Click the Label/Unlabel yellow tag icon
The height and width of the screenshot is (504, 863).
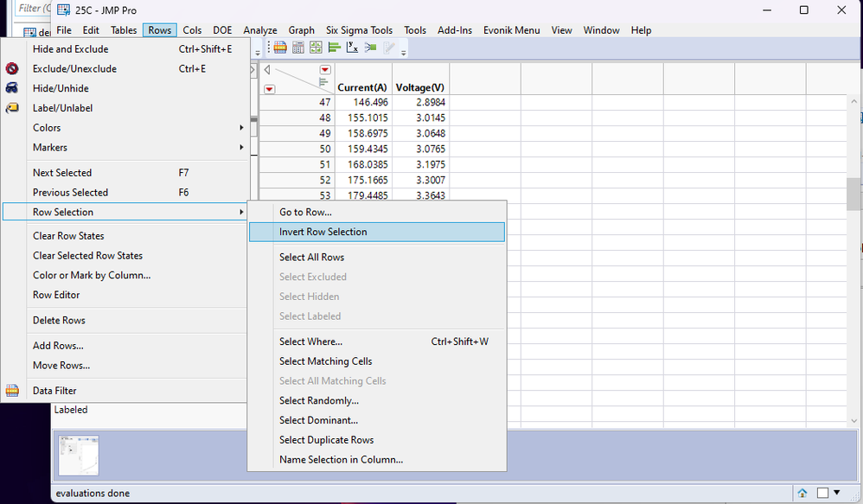click(12, 108)
